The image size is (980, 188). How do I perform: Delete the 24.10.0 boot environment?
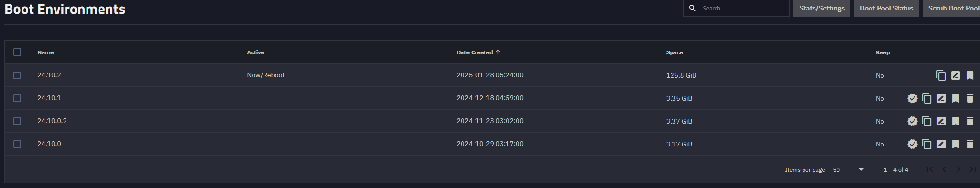pyautogui.click(x=969, y=144)
